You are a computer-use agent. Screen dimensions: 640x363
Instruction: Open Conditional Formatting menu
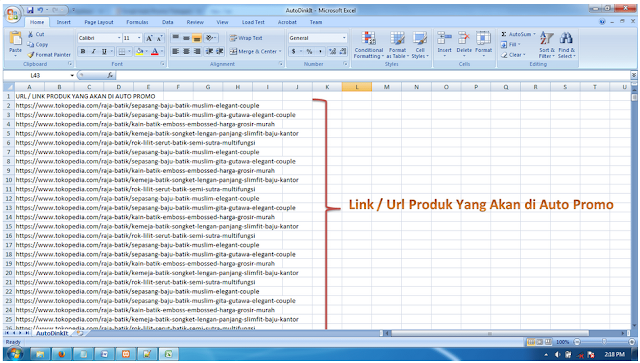(369, 45)
